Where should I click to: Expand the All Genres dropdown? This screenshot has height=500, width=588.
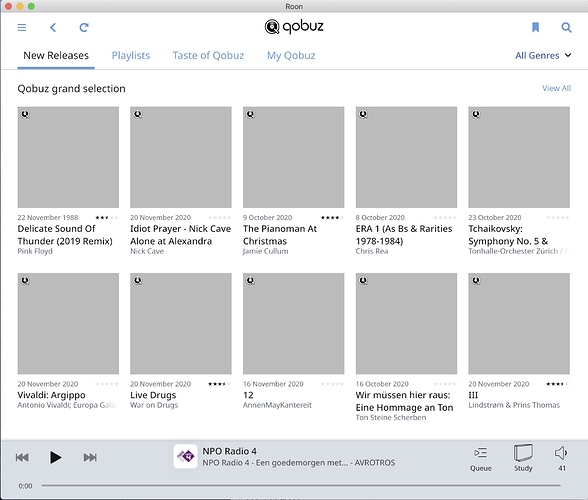pos(543,56)
